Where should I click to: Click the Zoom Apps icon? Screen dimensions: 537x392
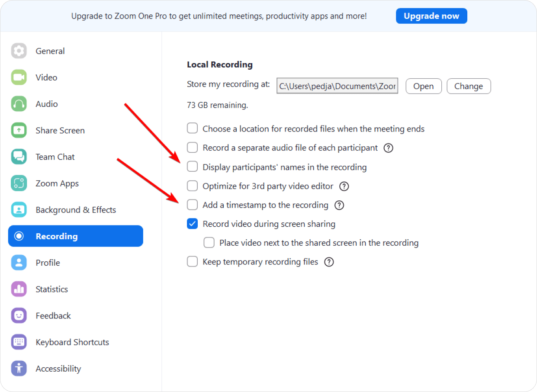pyautogui.click(x=19, y=183)
